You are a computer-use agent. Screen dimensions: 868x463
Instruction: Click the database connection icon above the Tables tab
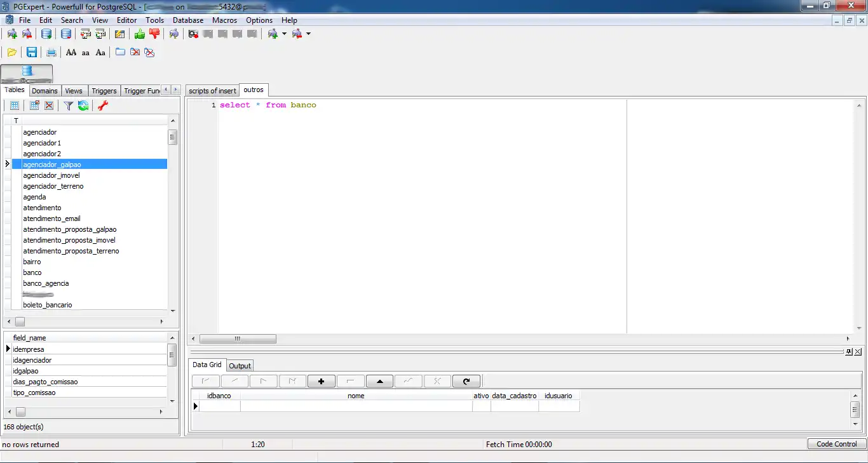(x=27, y=74)
